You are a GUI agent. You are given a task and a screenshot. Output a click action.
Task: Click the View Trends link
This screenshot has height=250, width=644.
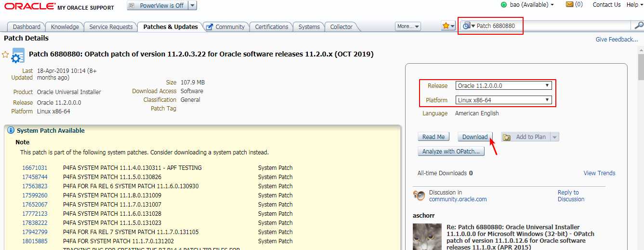[x=599, y=173]
